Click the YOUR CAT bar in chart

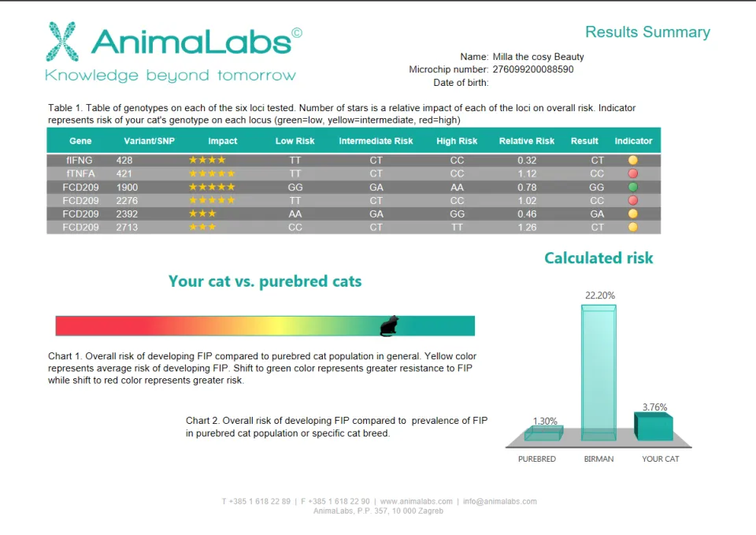click(x=654, y=426)
